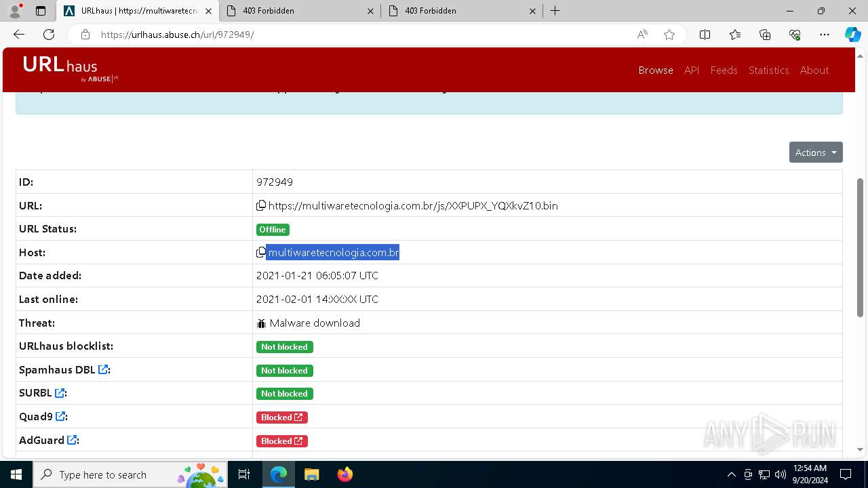Click the multiwaretecnologia.com.br host link

point(333,252)
